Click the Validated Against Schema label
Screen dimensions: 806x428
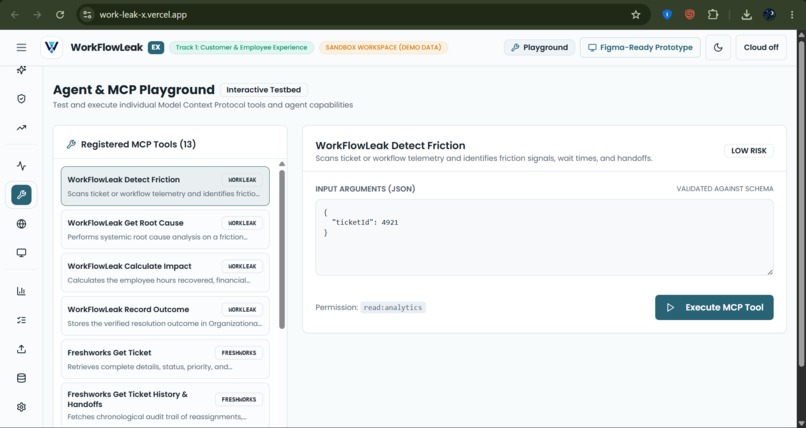[x=724, y=189]
